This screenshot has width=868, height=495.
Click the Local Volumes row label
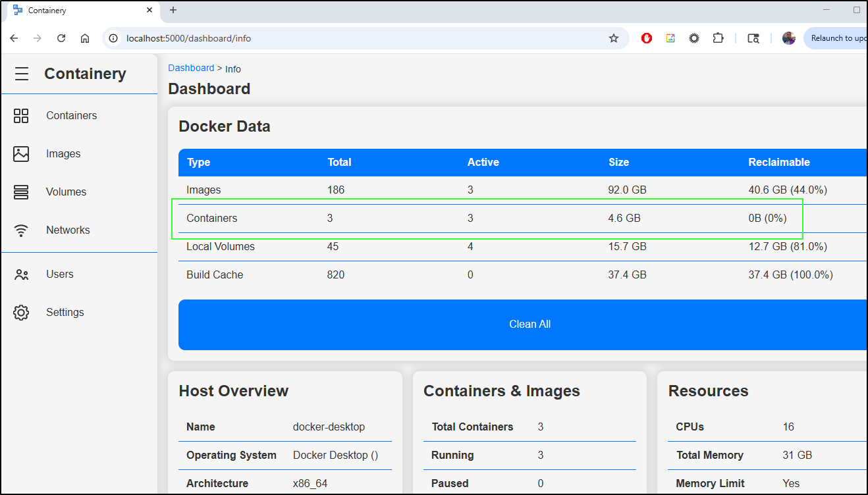coord(221,247)
